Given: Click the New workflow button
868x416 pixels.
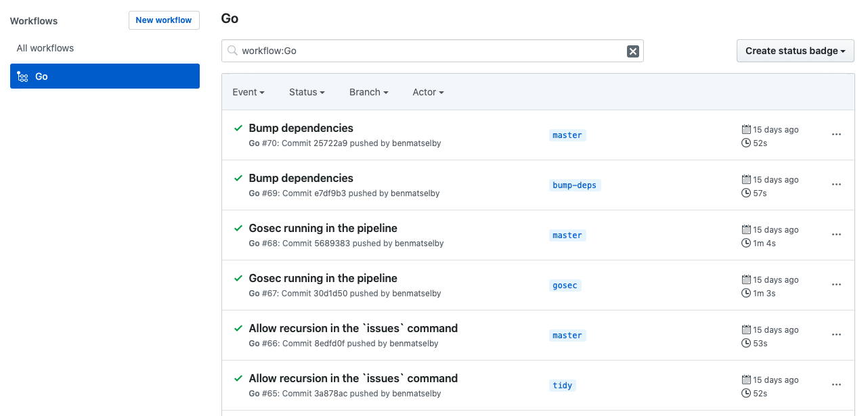Looking at the screenshot, I should [164, 20].
